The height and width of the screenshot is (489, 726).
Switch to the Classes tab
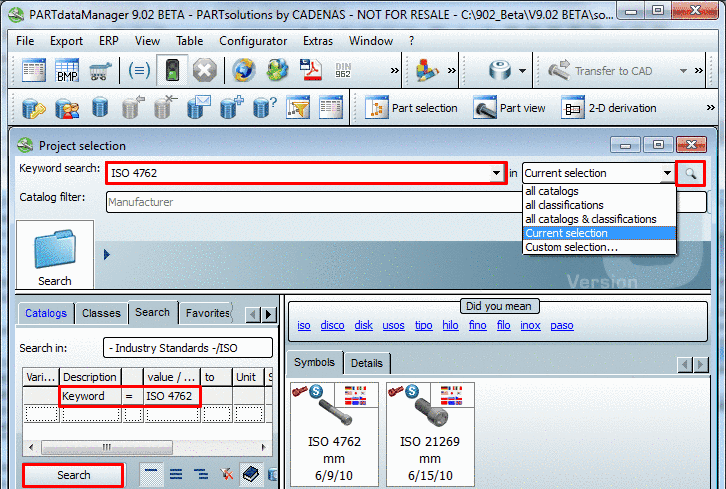[x=101, y=313]
